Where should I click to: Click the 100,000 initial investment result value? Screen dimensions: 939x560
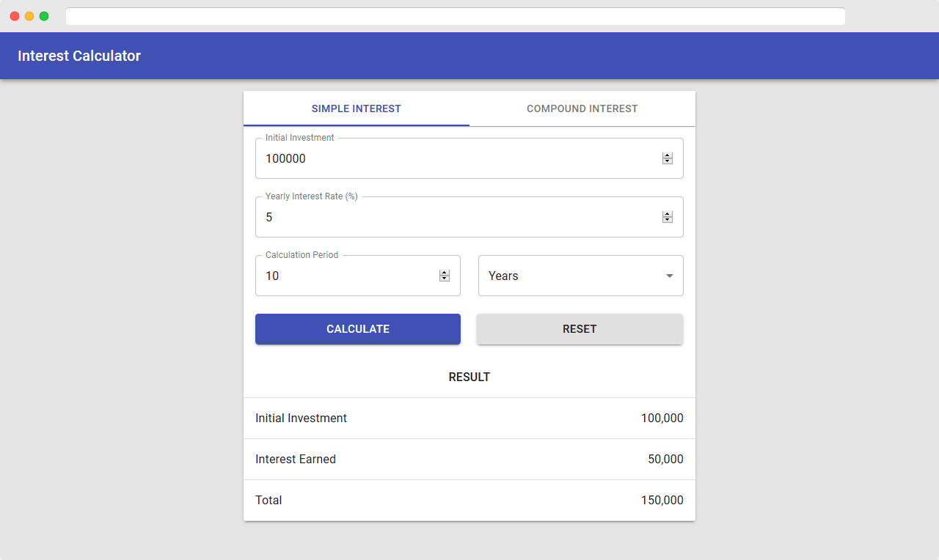[x=662, y=419]
